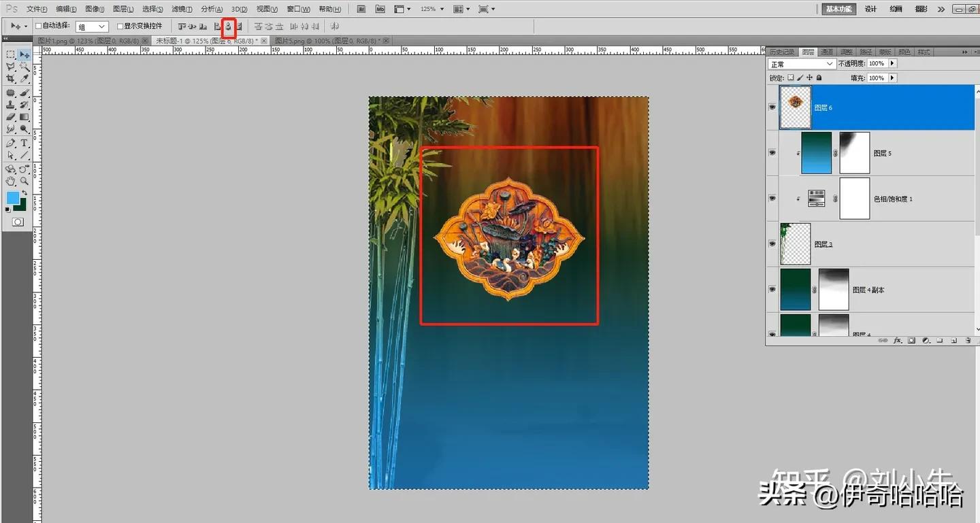Open the 不透明度 opacity slider arrow
The width and height of the screenshot is (980, 523).
pos(892,63)
